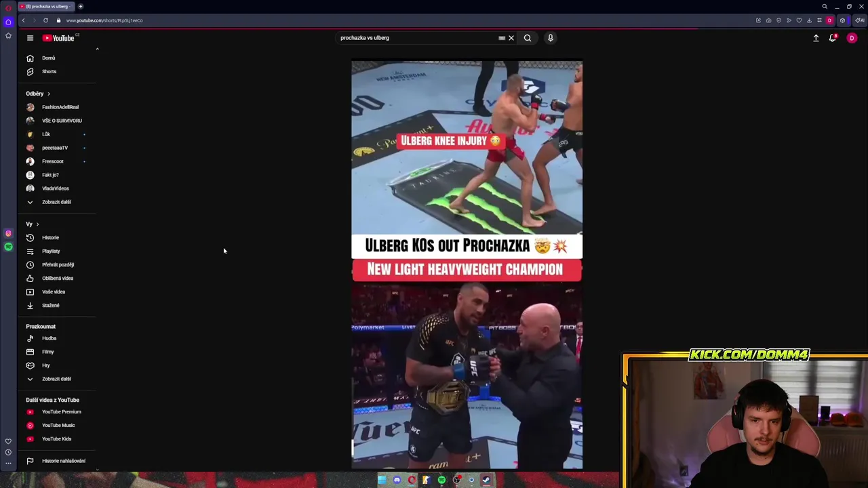Viewport: 868px width, 488px height.
Task: Reload the current page
Action: (x=45, y=20)
